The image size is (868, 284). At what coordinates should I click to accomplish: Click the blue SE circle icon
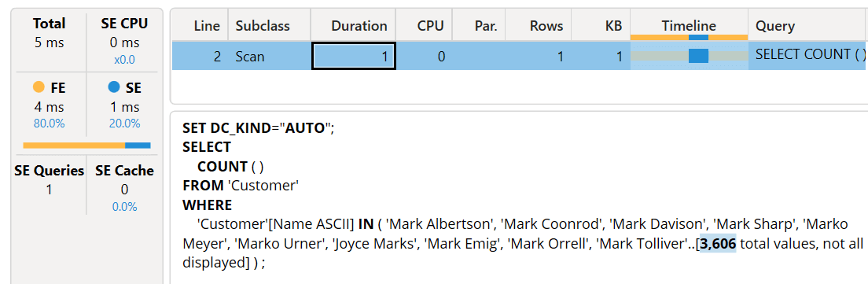click(x=114, y=87)
